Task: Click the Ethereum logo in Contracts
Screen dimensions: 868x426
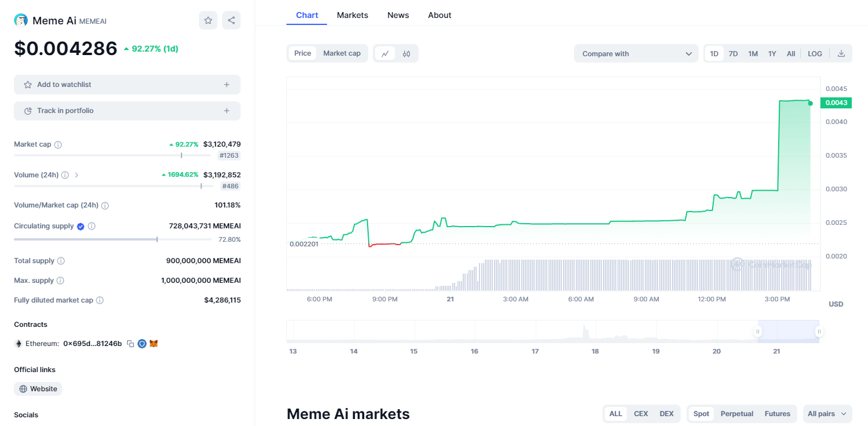Action: pyautogui.click(x=19, y=344)
